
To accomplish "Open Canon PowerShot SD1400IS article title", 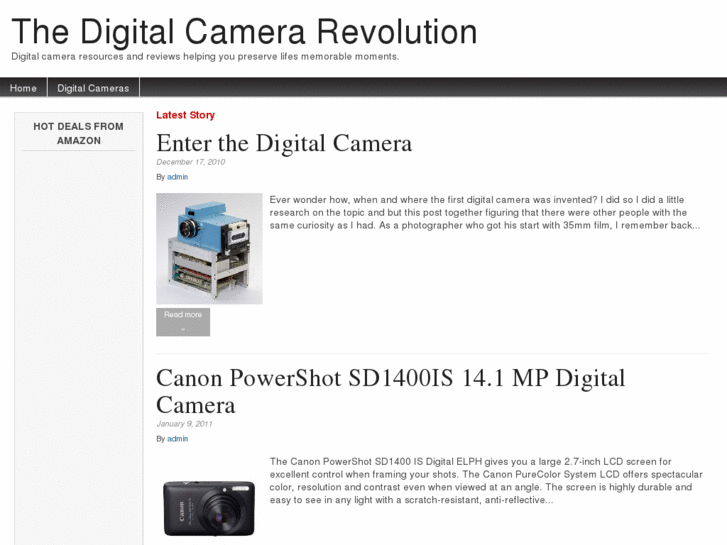I will click(x=390, y=391).
